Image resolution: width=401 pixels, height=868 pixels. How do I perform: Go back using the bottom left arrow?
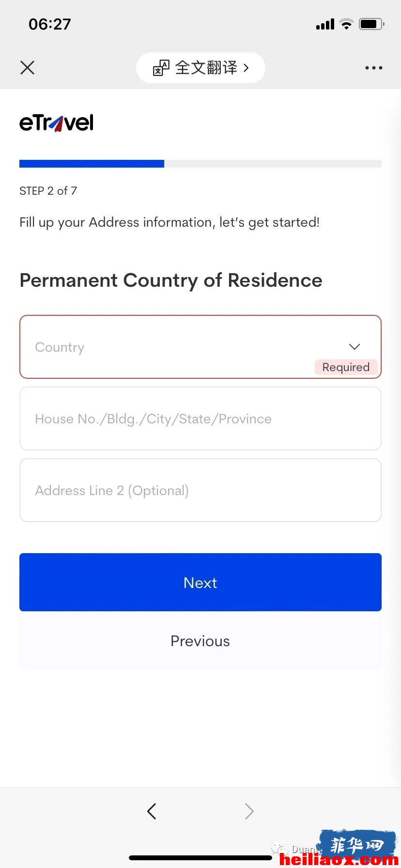pos(152,811)
